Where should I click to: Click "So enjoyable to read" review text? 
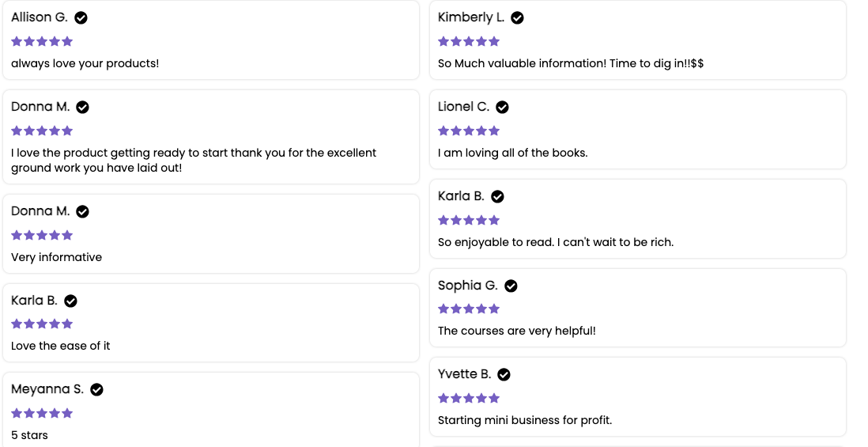(x=555, y=242)
